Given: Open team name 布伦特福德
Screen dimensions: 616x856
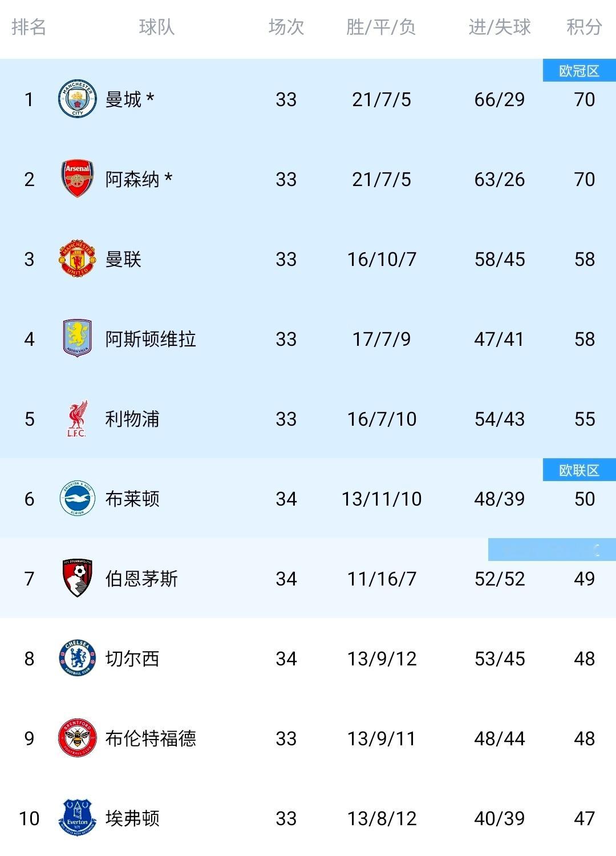Looking at the screenshot, I should pos(151,738).
